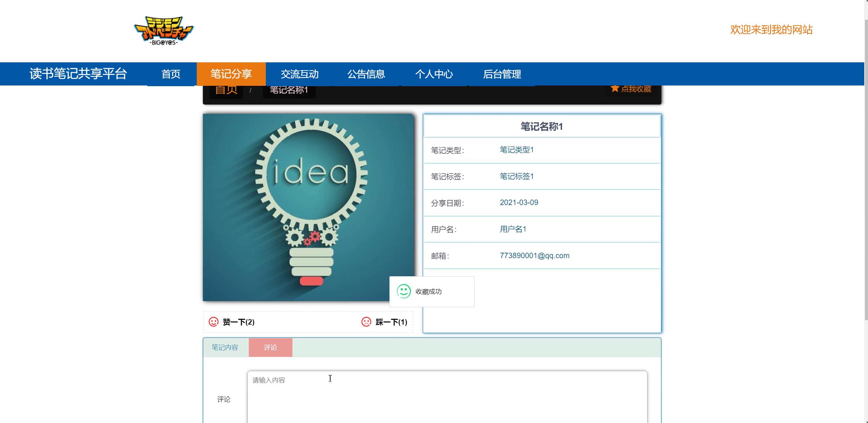
Task: Open the 首页 navigation item
Action: coord(171,74)
